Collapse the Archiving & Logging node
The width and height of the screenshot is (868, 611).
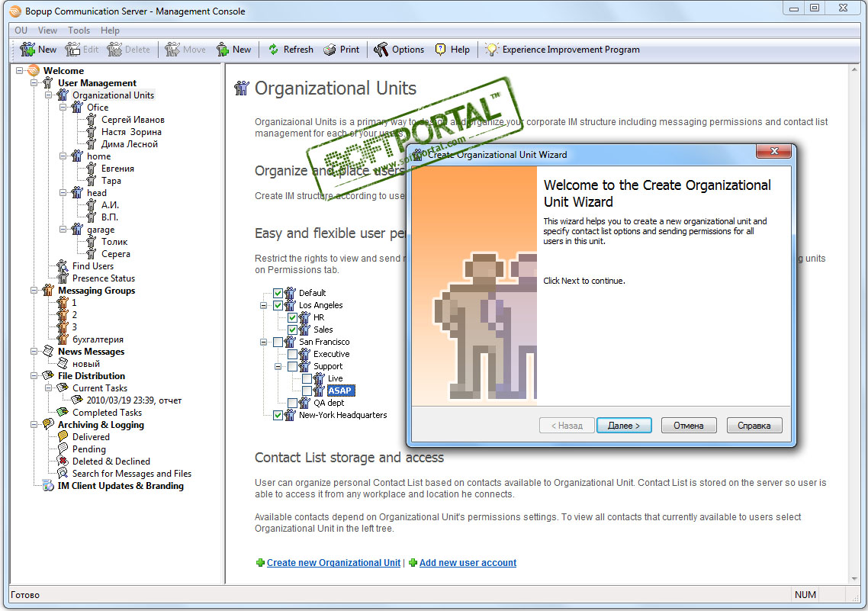pyautogui.click(x=34, y=424)
